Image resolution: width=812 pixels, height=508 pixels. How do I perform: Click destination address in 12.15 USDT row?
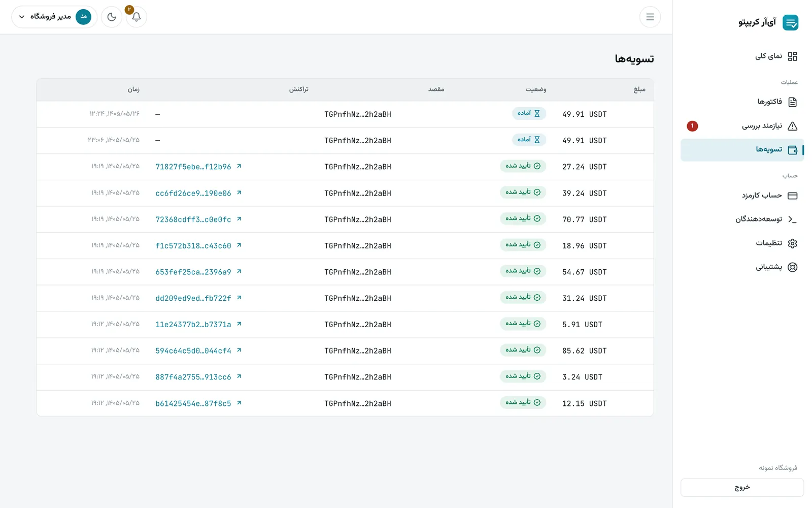[x=358, y=403]
